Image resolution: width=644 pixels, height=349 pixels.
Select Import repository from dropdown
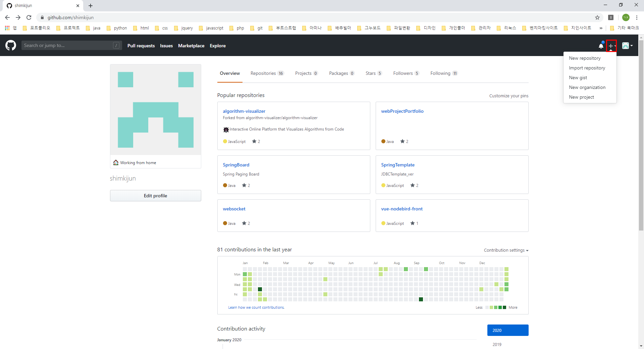587,68
